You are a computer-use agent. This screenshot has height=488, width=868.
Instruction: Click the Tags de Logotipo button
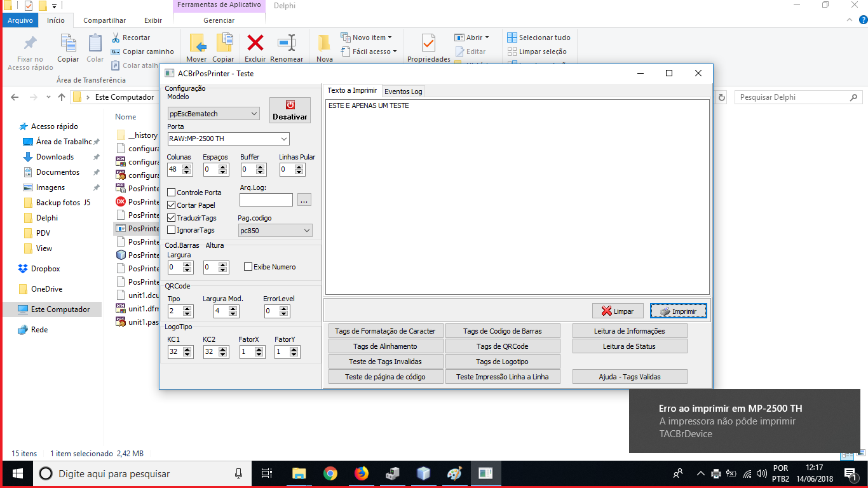[503, 362]
